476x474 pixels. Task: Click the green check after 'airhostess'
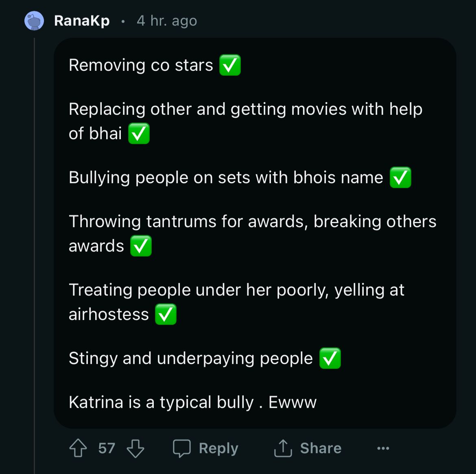pos(166,314)
